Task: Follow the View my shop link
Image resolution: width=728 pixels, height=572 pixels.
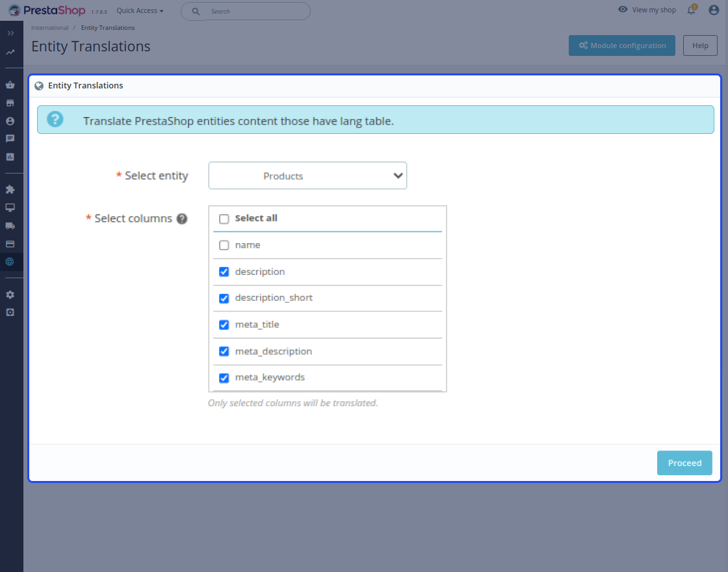Action: [654, 10]
